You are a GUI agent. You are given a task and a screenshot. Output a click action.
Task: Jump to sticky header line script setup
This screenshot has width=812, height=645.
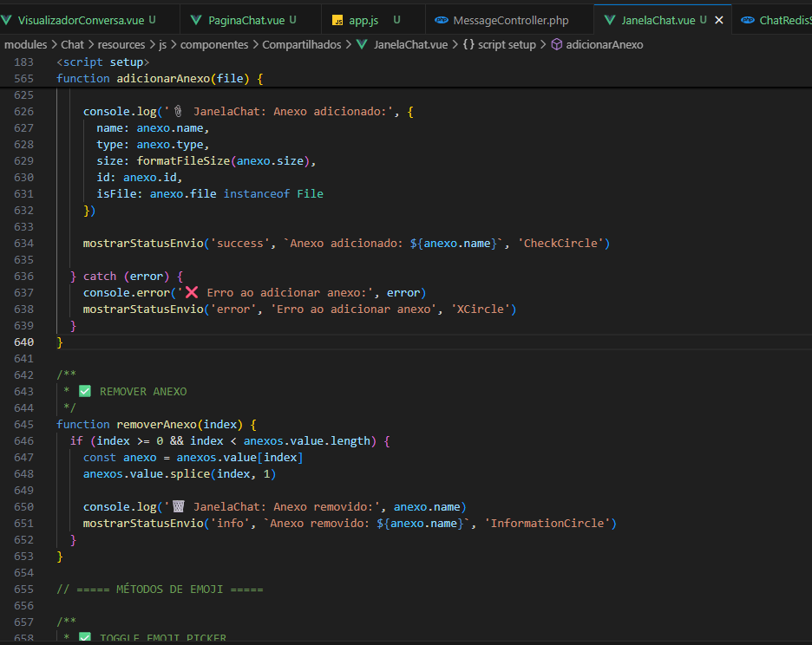pyautogui.click(x=102, y=62)
